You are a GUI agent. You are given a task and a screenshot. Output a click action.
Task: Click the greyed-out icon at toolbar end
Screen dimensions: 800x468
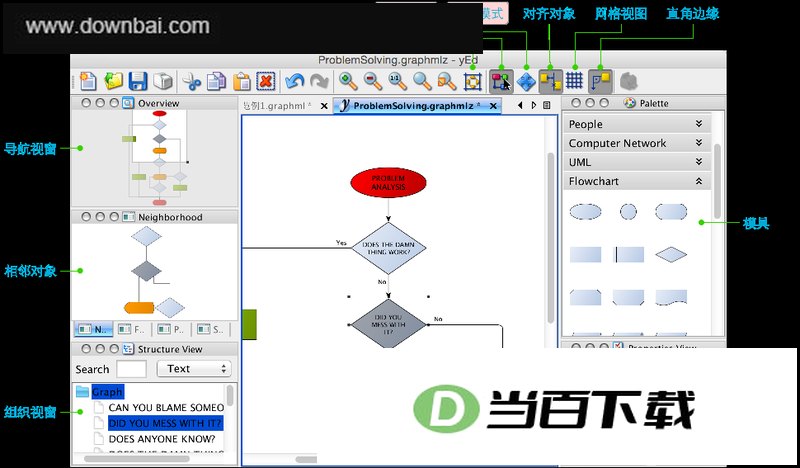[629, 81]
